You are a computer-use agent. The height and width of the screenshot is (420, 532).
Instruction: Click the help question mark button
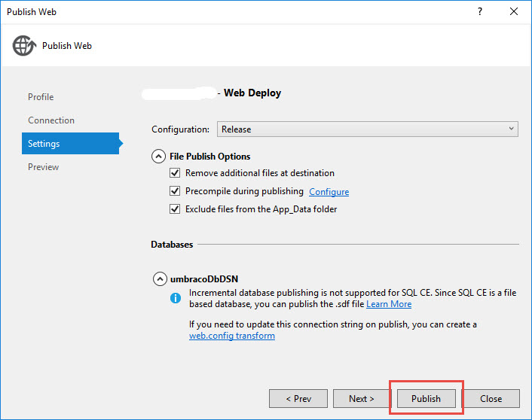(x=480, y=12)
